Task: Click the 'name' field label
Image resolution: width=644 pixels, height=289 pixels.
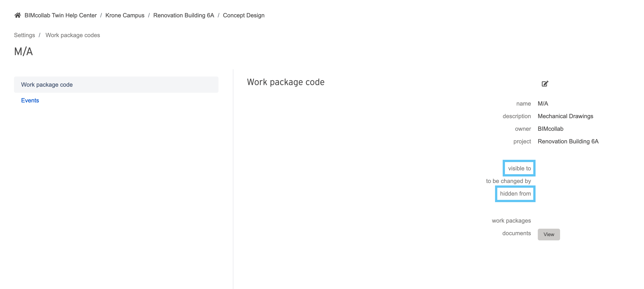Action: [524, 104]
